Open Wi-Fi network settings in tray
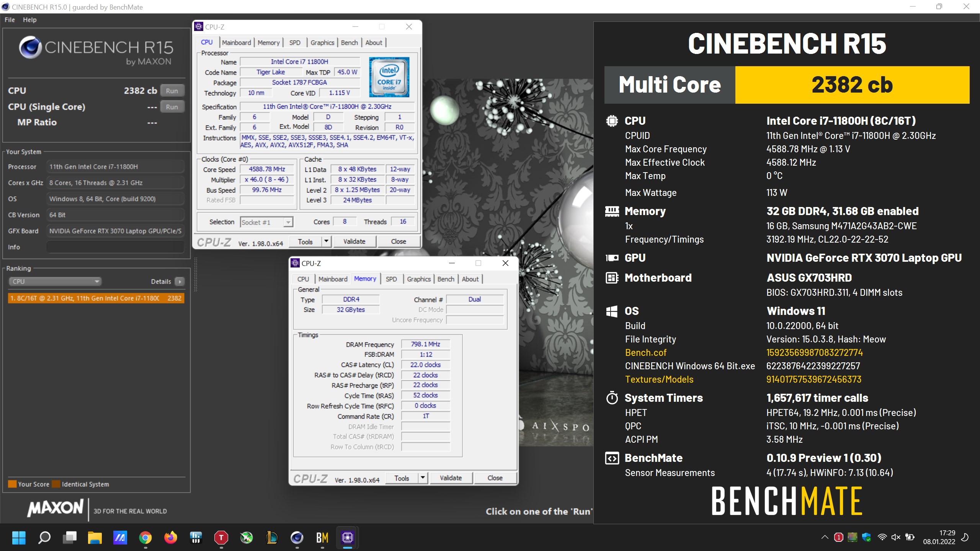This screenshot has width=980, height=551. tap(882, 537)
